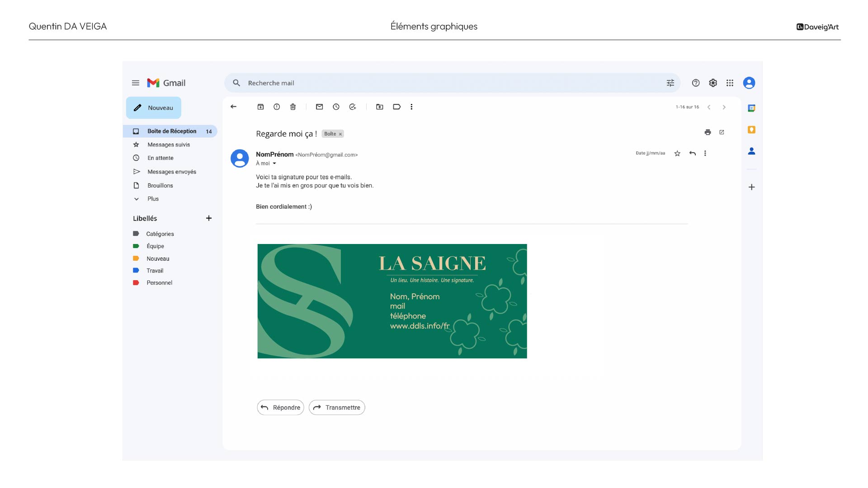The height and width of the screenshot is (488, 868).
Task: Open message more options three dots
Action: (x=705, y=153)
